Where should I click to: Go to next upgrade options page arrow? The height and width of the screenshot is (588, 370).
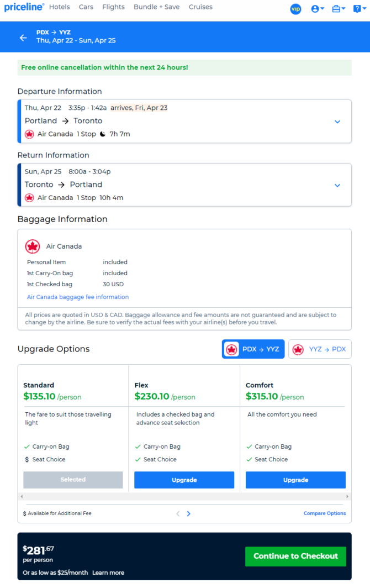188,513
